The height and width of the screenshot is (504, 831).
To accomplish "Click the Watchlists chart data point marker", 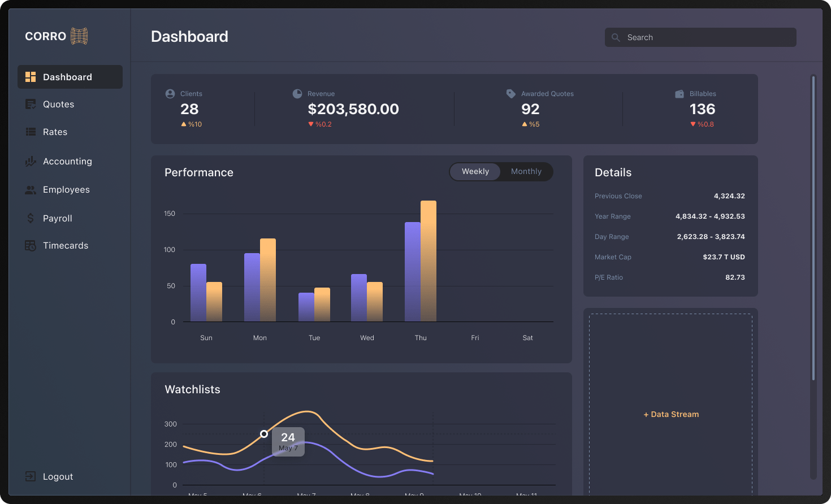I will click(x=264, y=434).
